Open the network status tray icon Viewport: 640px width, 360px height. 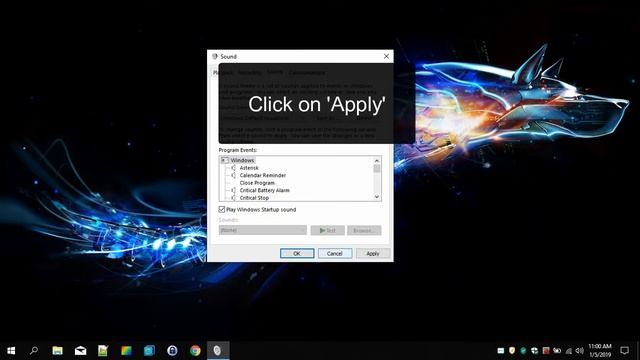coord(569,351)
